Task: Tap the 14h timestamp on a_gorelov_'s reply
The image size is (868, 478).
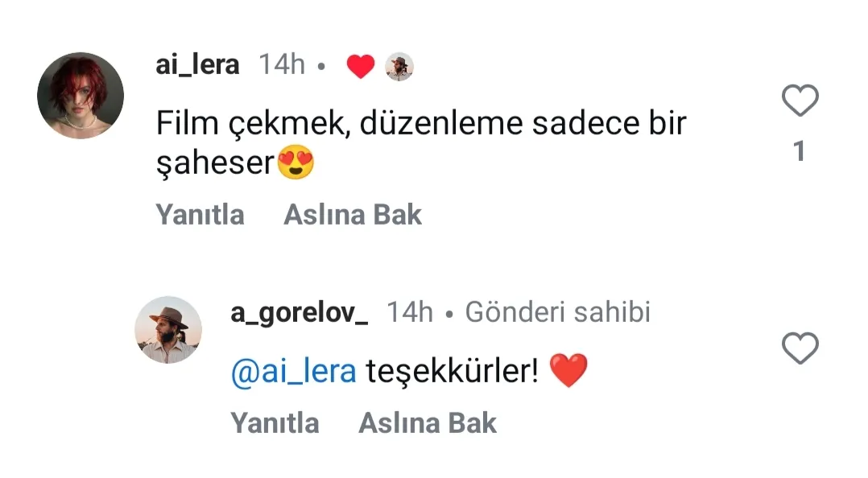Action: coord(410,312)
